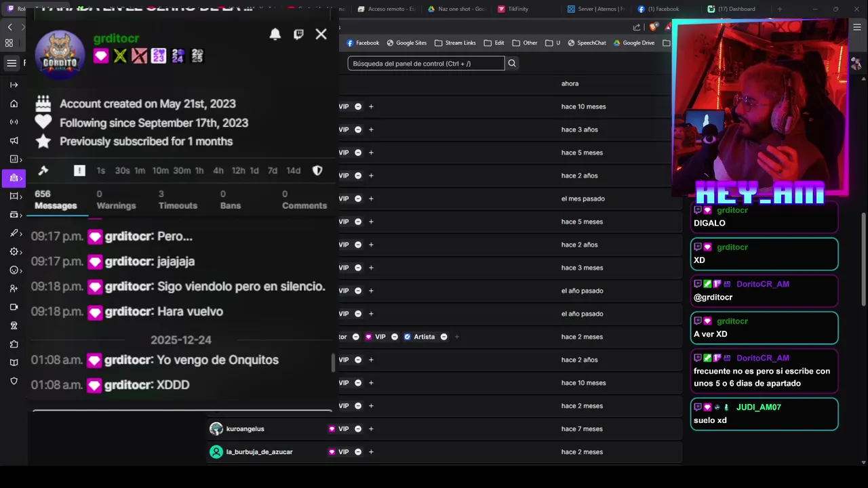The width and height of the screenshot is (868, 488).
Task: Click the browser back arrow
Action: point(9,27)
